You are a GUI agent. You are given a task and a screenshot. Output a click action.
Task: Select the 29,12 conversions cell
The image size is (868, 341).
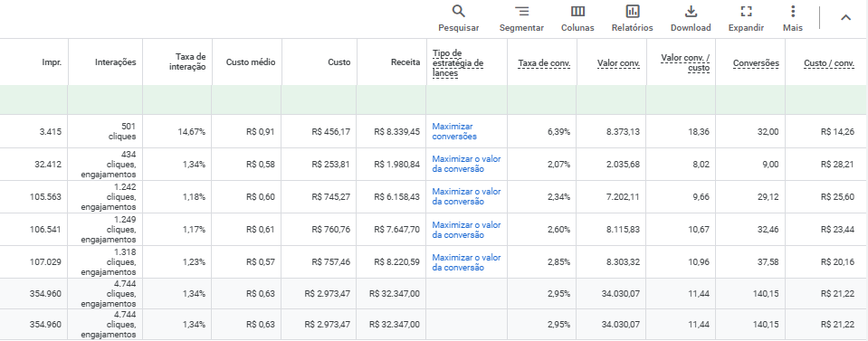tap(768, 197)
